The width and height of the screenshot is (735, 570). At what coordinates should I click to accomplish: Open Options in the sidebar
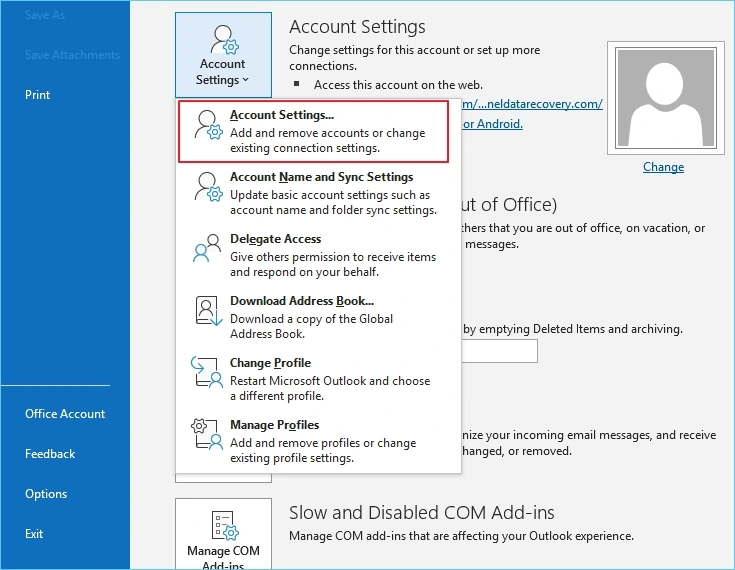46,494
